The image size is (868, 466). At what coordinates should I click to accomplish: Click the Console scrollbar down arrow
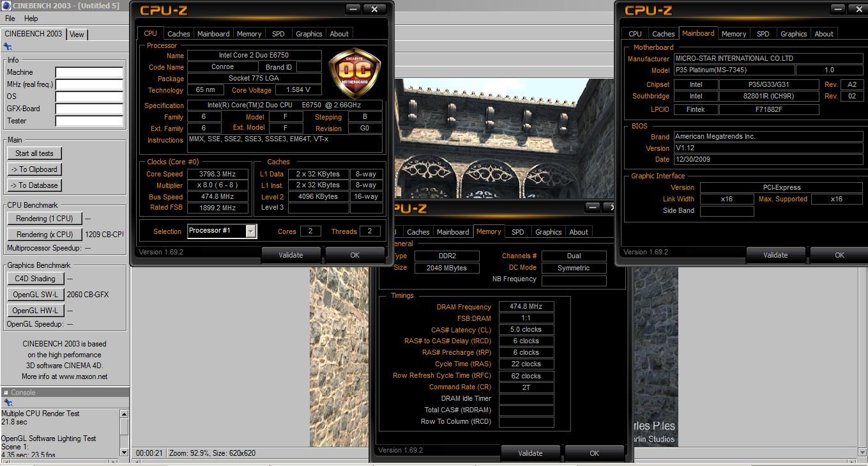click(124, 452)
